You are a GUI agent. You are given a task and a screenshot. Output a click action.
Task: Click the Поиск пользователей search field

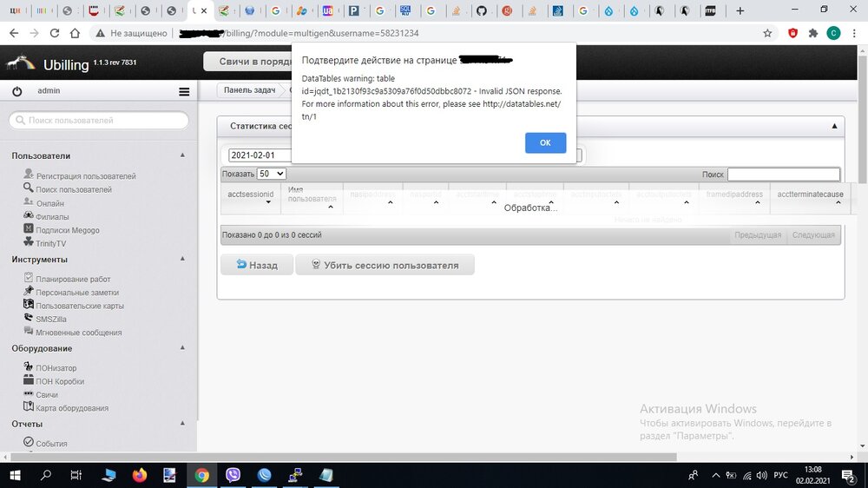pyautogui.click(x=98, y=121)
